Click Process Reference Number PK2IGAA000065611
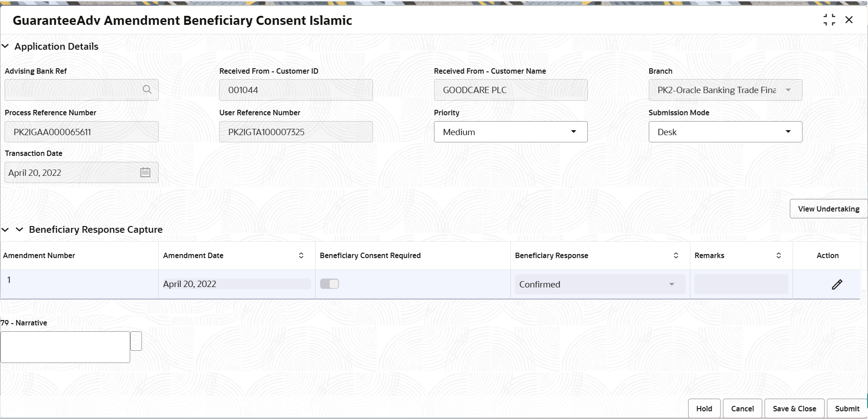The image size is (868, 419). tap(81, 132)
